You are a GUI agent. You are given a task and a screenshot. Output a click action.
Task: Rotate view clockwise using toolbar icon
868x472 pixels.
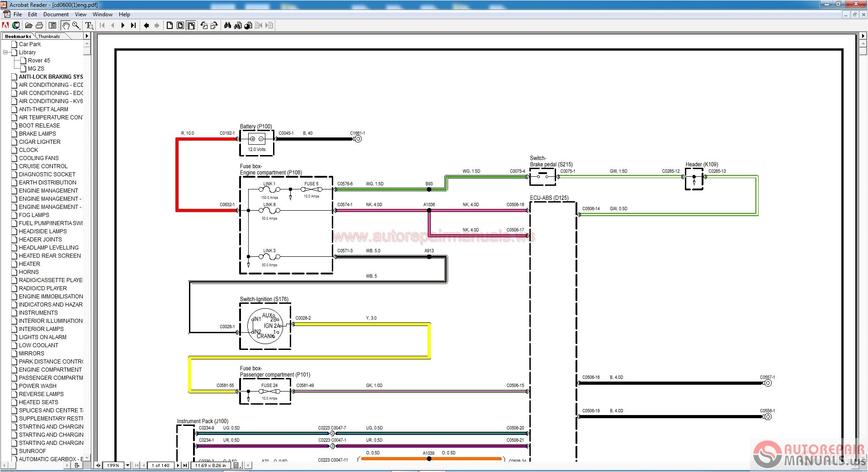[214, 26]
